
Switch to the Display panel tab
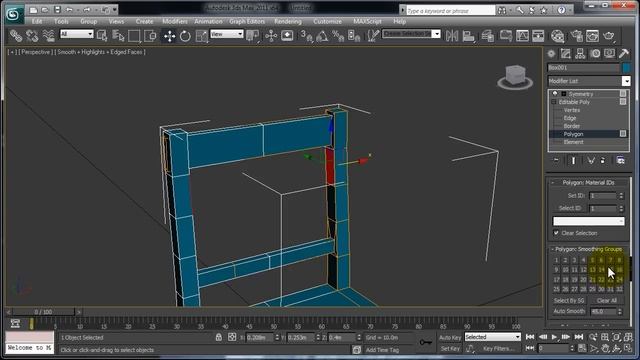coord(609,53)
